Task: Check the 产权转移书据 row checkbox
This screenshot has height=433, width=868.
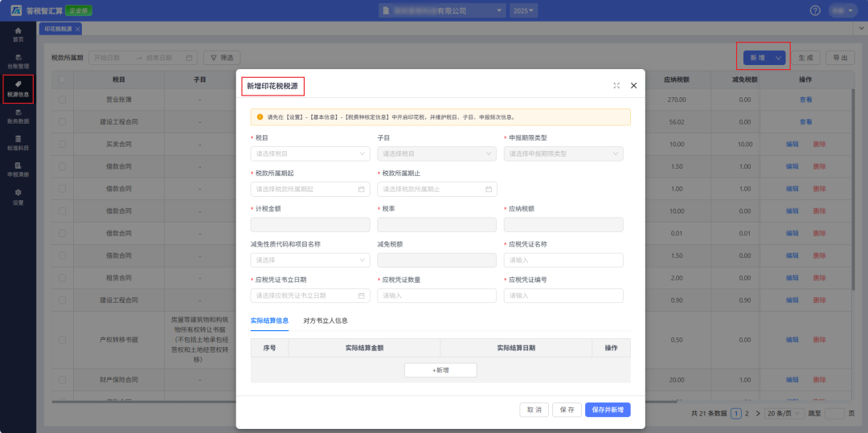Action: tap(62, 340)
